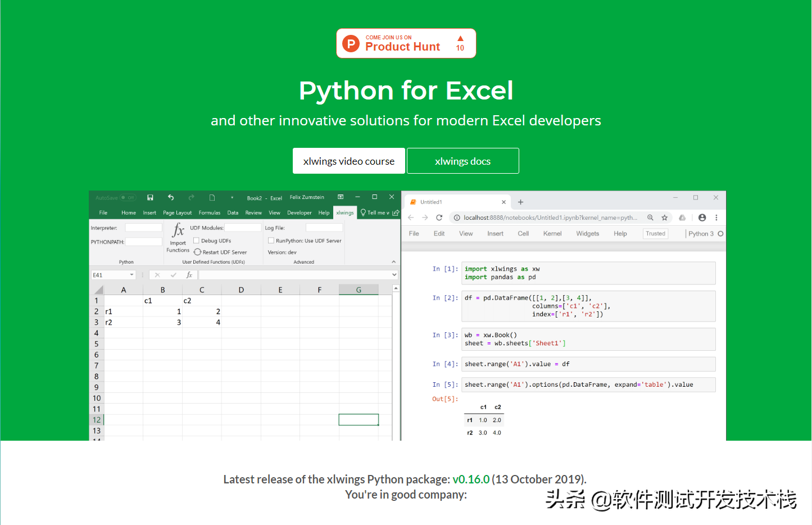Click the PYTHONPATH input field

click(x=144, y=242)
